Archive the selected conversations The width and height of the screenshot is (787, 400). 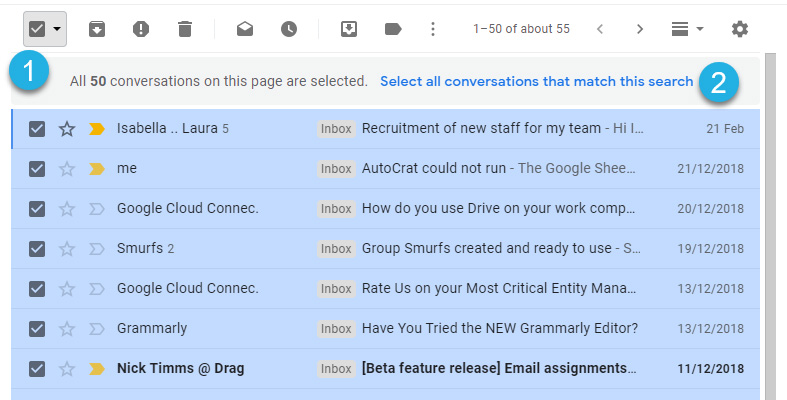click(x=97, y=29)
